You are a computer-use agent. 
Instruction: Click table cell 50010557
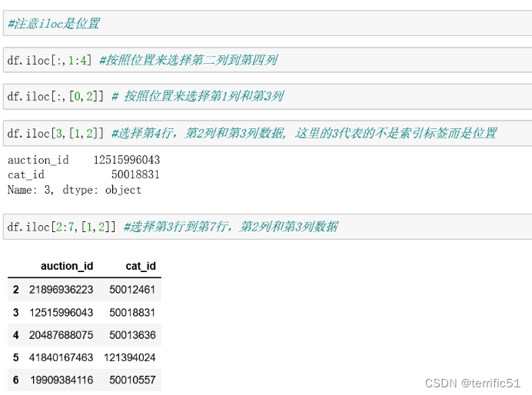click(x=132, y=380)
